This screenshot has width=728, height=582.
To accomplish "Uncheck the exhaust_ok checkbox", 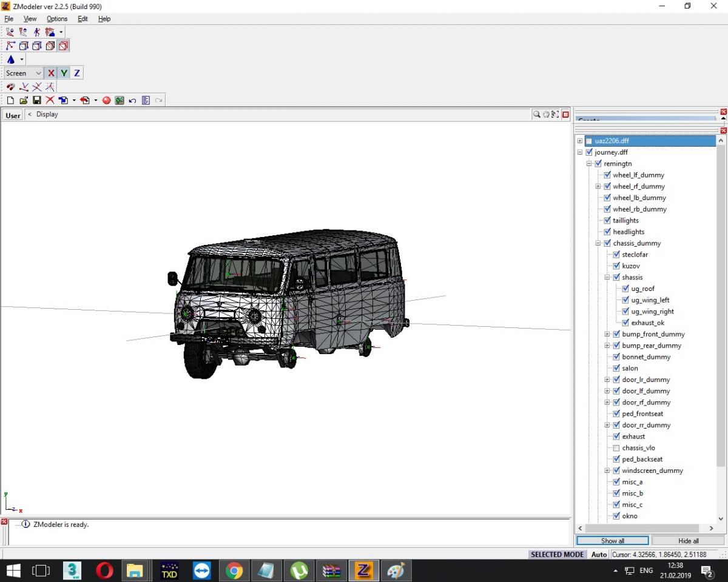I will (625, 323).
